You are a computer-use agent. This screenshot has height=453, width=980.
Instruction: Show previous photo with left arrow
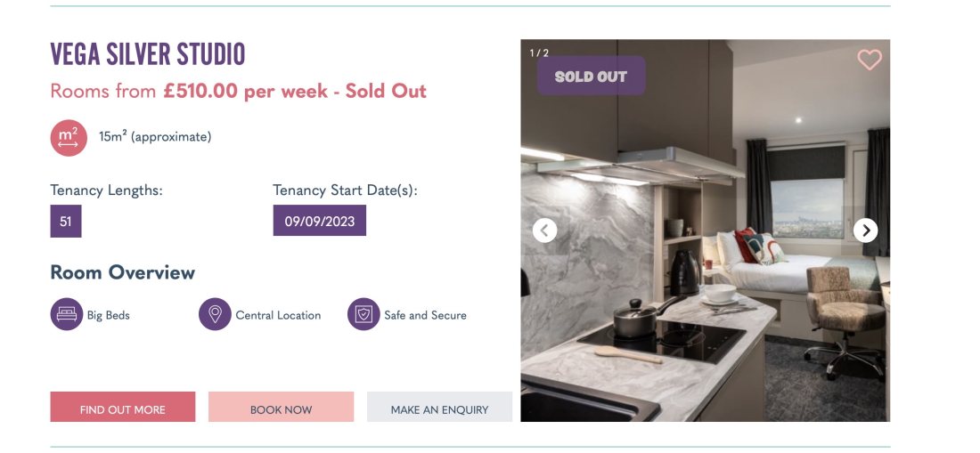544,231
